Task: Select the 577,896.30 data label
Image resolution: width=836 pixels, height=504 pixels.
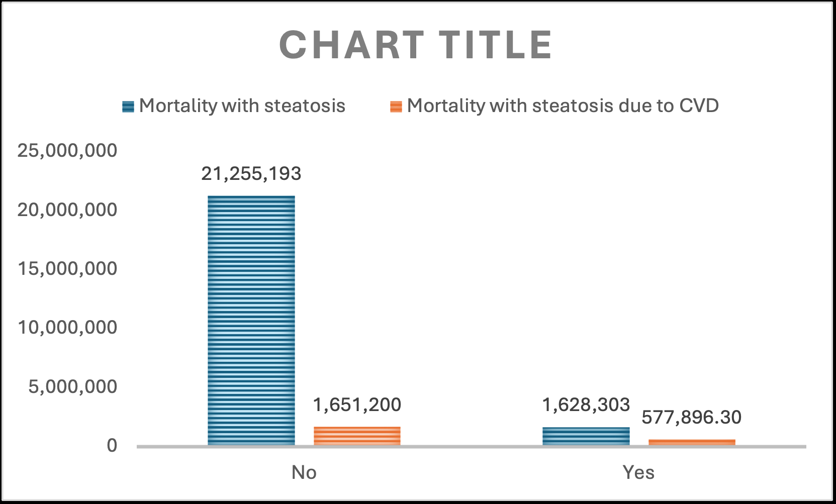Action: point(692,418)
